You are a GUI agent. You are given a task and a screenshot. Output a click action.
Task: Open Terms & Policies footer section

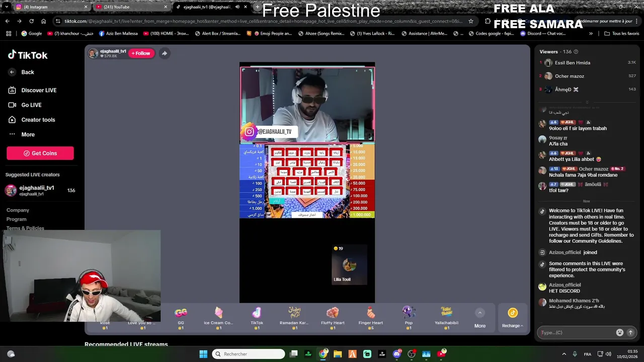25,228
